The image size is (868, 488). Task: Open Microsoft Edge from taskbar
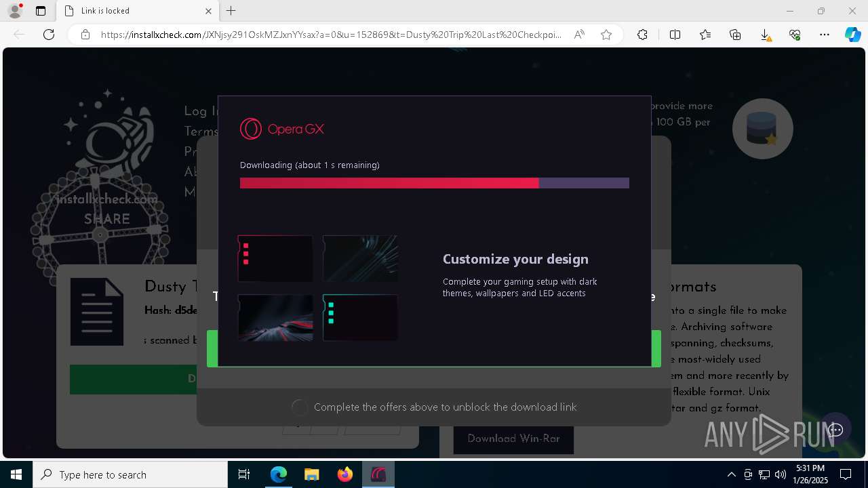279,474
